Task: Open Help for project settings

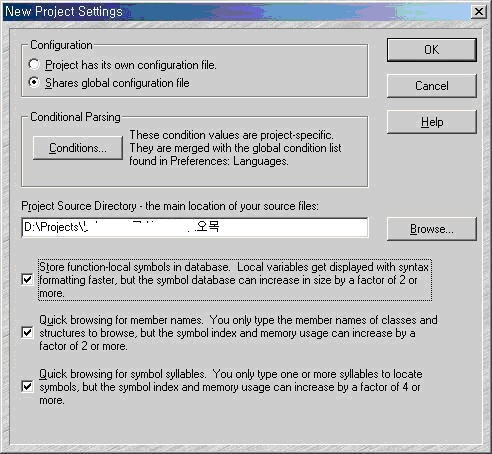Action: (432, 122)
